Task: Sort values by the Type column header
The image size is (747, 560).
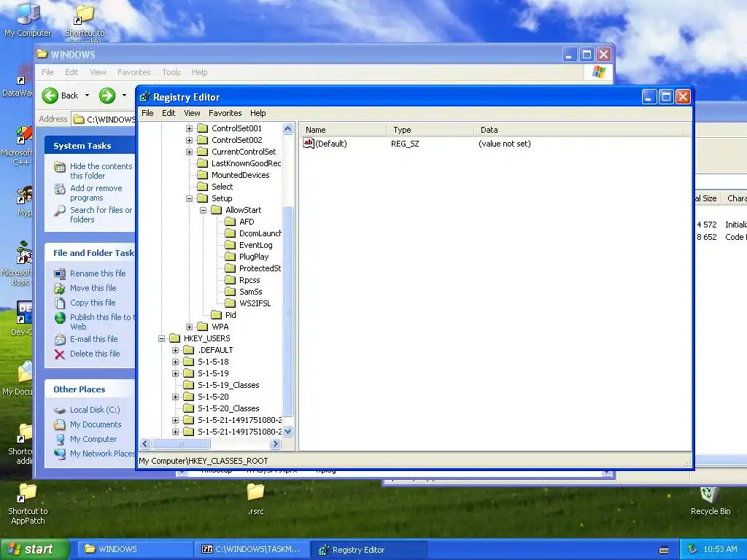Action: click(x=430, y=130)
